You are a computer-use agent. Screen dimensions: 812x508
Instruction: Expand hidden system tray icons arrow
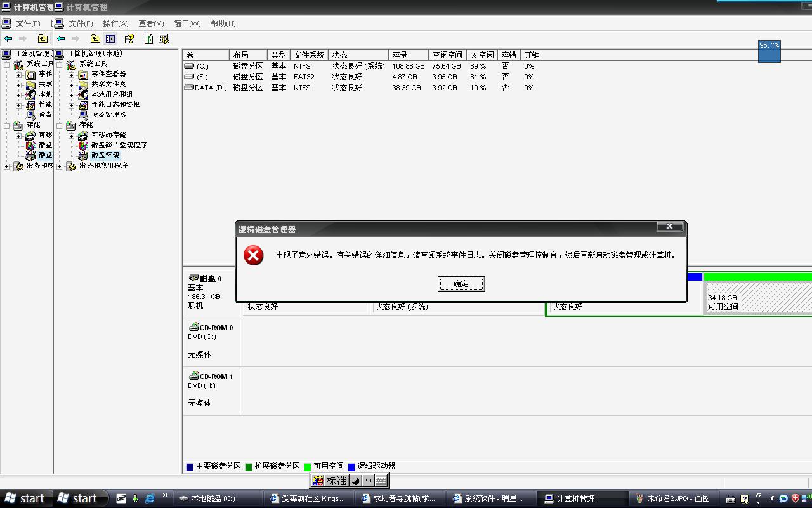pos(771,498)
